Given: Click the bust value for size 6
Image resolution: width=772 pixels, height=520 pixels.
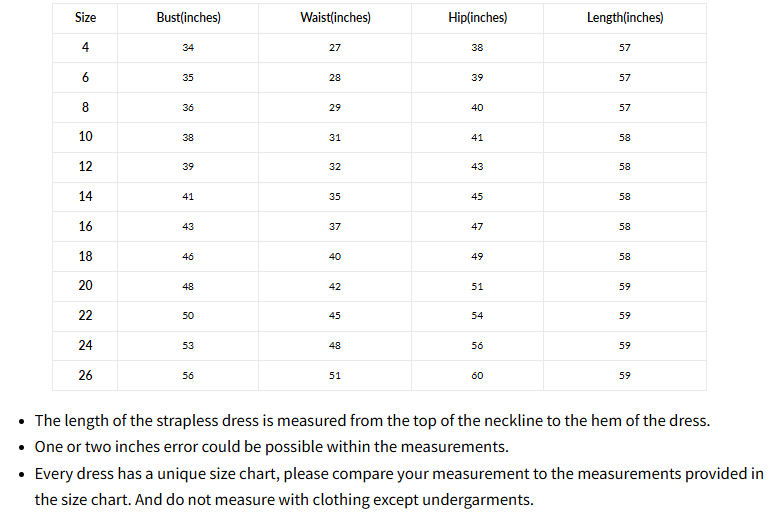Looking at the screenshot, I should click(188, 78).
